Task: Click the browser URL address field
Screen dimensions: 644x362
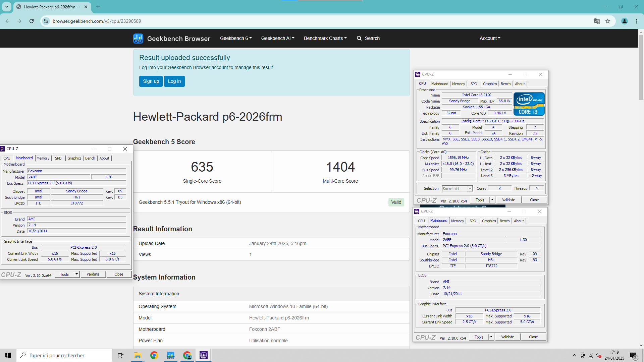Action: click(319, 21)
